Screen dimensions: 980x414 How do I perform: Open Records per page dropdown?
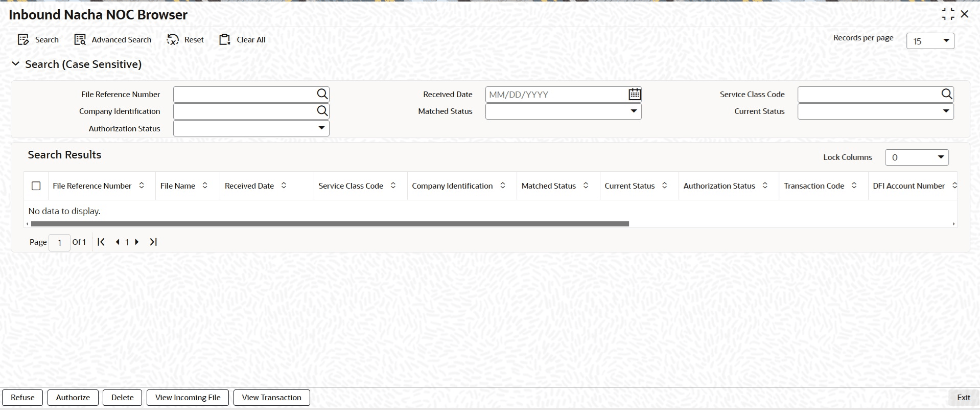tap(930, 41)
